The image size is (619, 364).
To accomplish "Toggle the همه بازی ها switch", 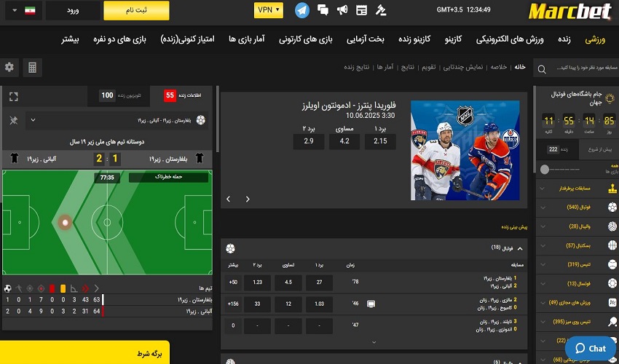I will tap(560, 170).
